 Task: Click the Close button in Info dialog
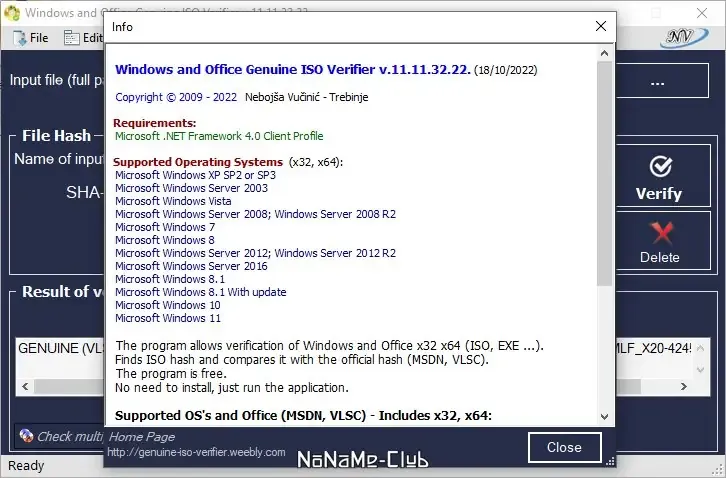564,447
